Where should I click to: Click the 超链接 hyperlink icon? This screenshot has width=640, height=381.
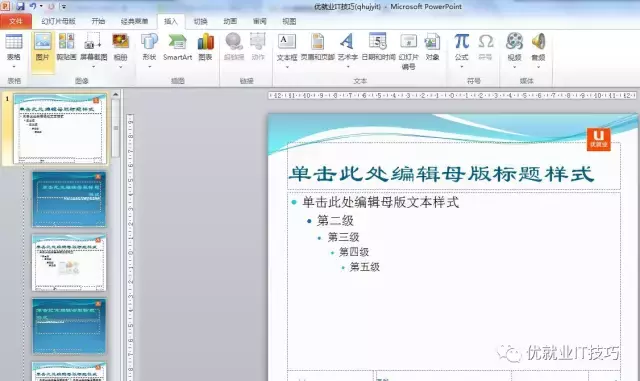234,42
